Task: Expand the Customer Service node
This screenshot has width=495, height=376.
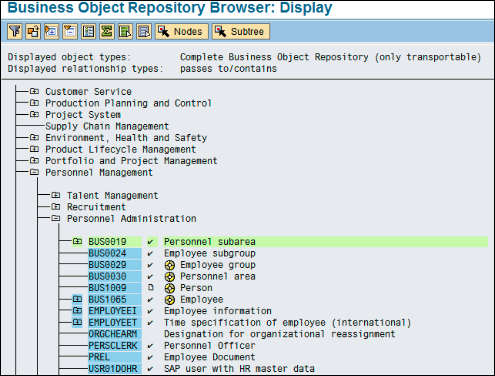Action: tap(34, 91)
